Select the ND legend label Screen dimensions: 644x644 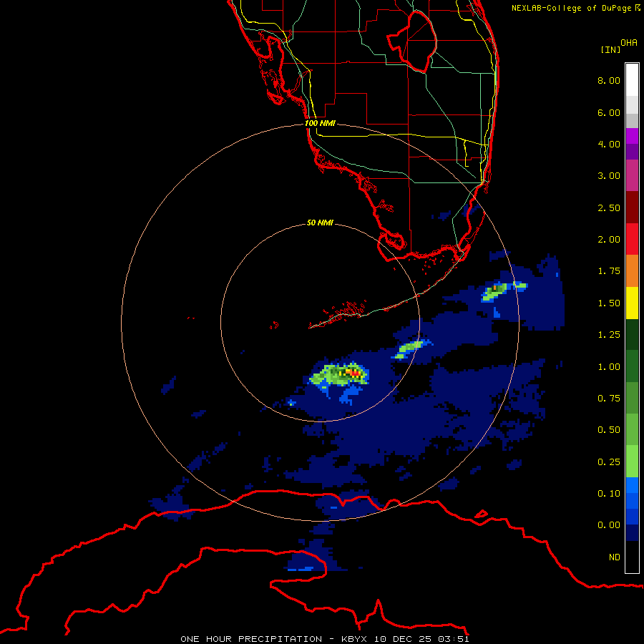pyautogui.click(x=615, y=557)
